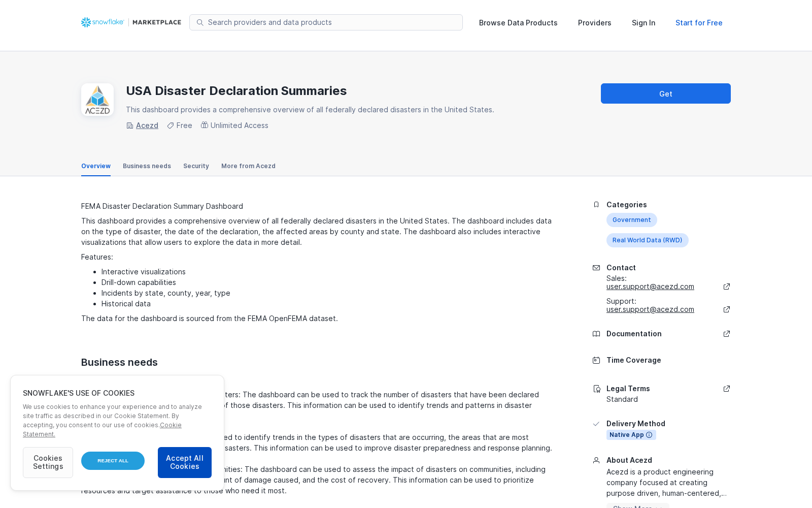Click the search magnifier icon
812x508 pixels.
[x=200, y=22]
